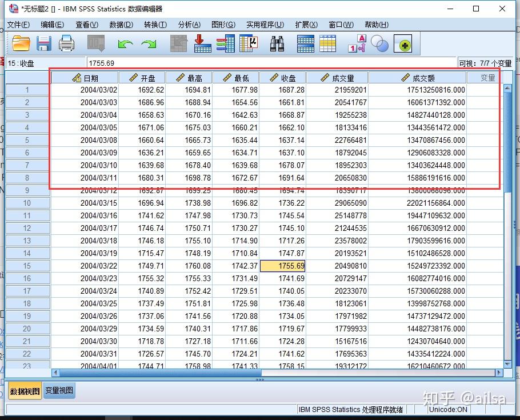Click the Use variable sets circles icon
The width and height of the screenshot is (520, 420).
(379, 44)
